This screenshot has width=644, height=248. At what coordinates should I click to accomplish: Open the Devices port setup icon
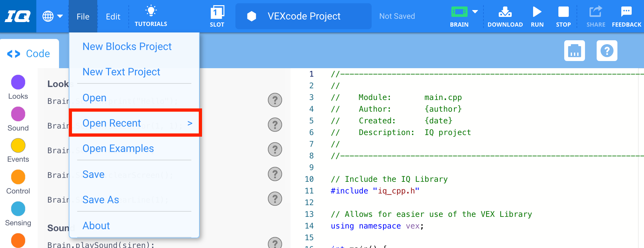tap(575, 51)
